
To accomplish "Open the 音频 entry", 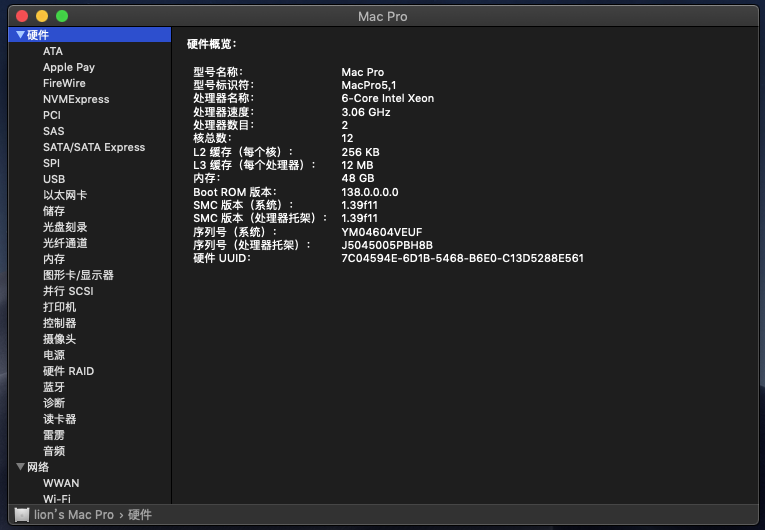I will click(54, 451).
